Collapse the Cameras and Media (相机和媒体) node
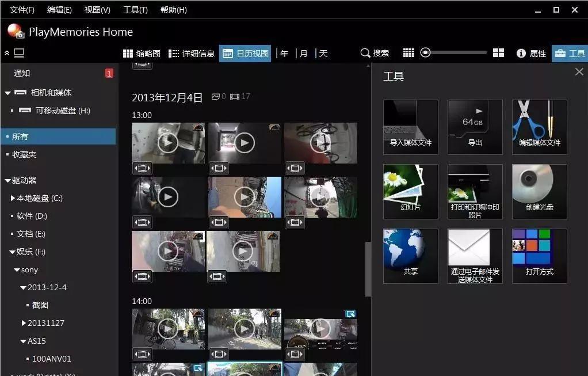The width and height of the screenshot is (588, 376). point(7,93)
